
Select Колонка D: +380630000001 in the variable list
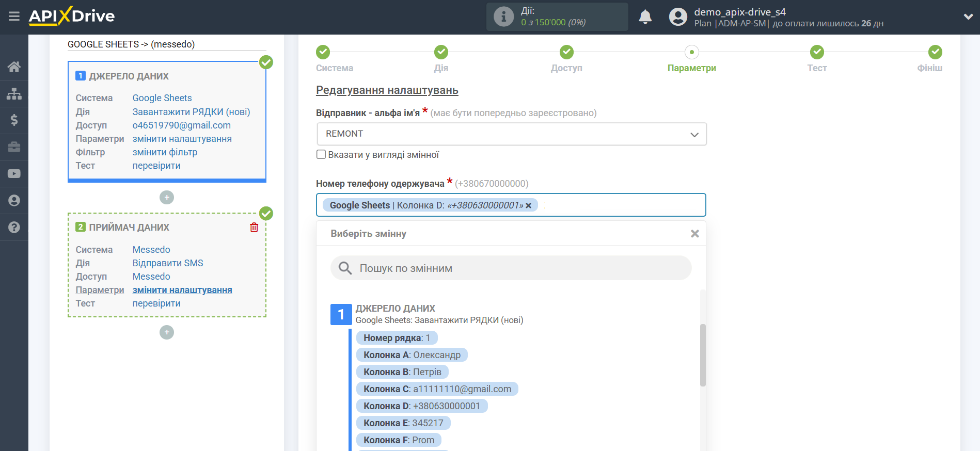tap(422, 406)
